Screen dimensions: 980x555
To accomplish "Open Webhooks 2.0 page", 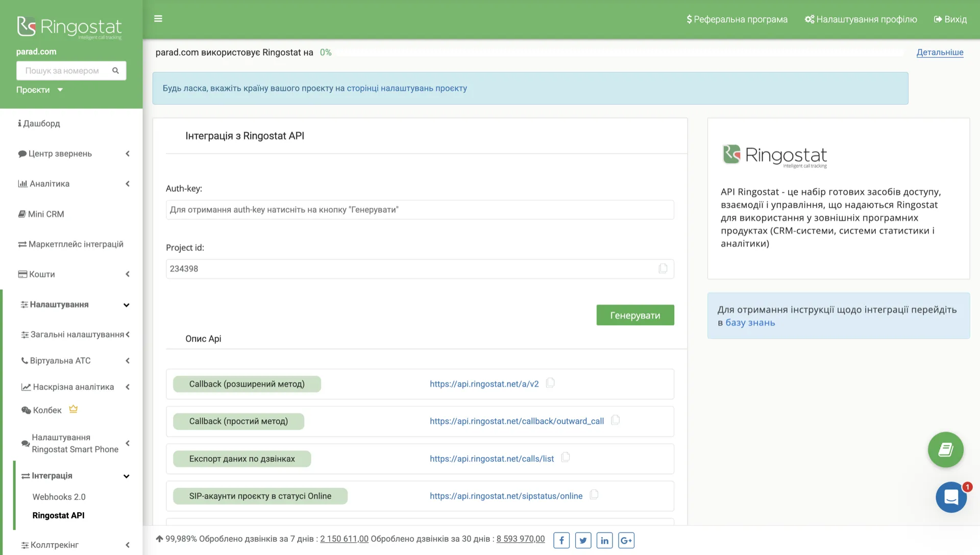I will 59,497.
